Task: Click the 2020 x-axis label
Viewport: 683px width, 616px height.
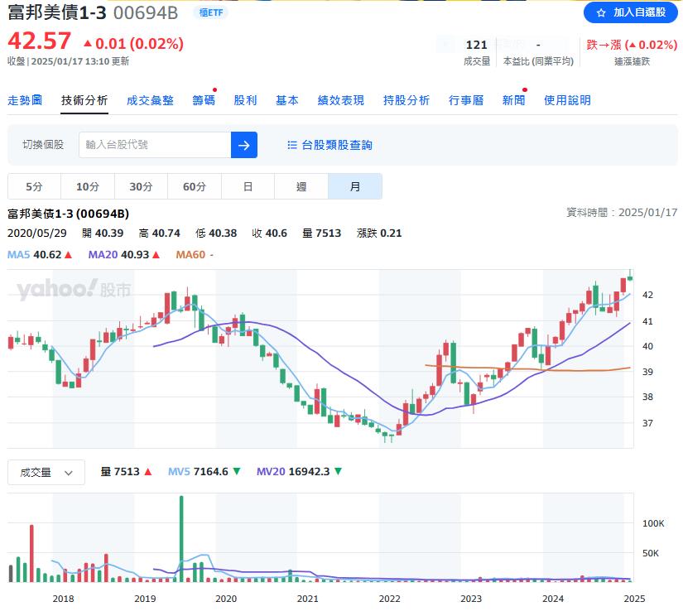Action: pos(226,599)
